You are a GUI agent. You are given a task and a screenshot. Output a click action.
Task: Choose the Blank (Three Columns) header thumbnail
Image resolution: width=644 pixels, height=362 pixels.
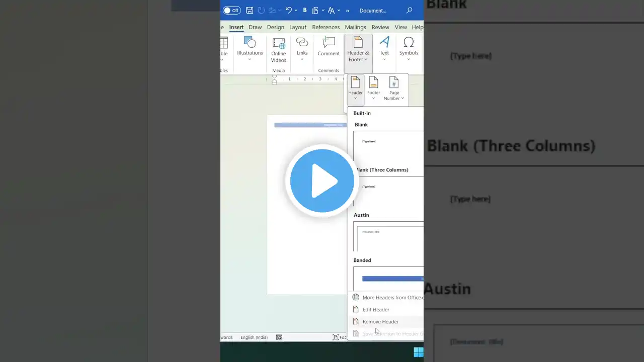click(388, 191)
